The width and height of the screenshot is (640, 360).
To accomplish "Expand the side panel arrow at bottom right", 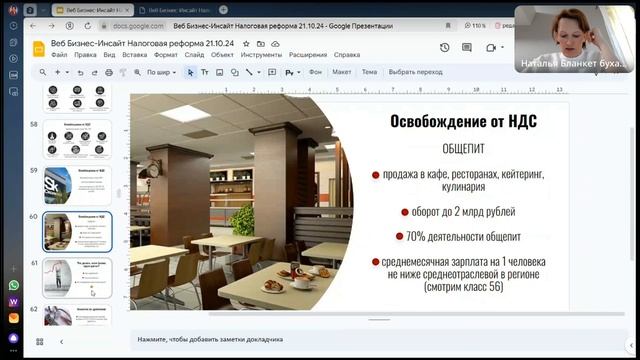I will point(631,345).
